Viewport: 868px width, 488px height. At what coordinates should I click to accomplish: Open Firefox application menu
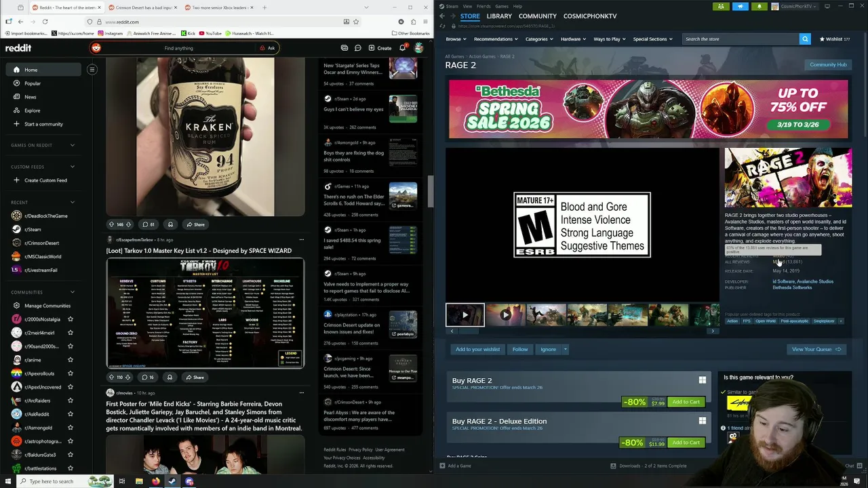425,22
